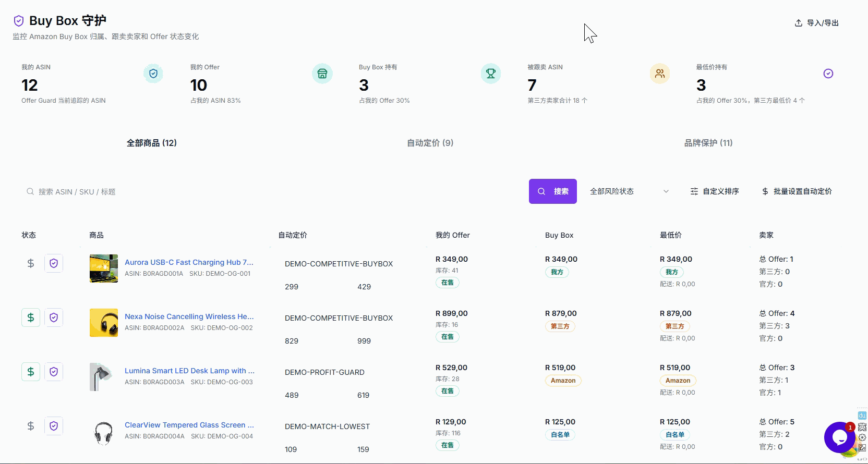Toggle brand protection shield for Nexa Headphones row

[54, 318]
